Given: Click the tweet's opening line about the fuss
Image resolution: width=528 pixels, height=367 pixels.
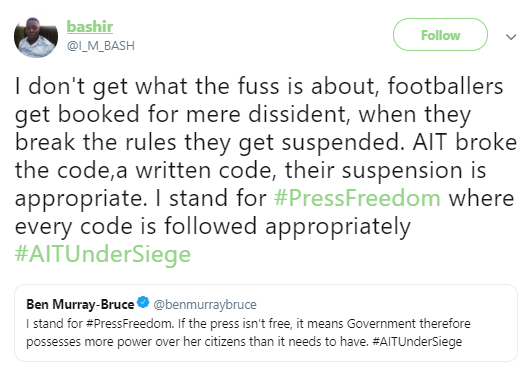Looking at the screenshot, I should coord(259,86).
